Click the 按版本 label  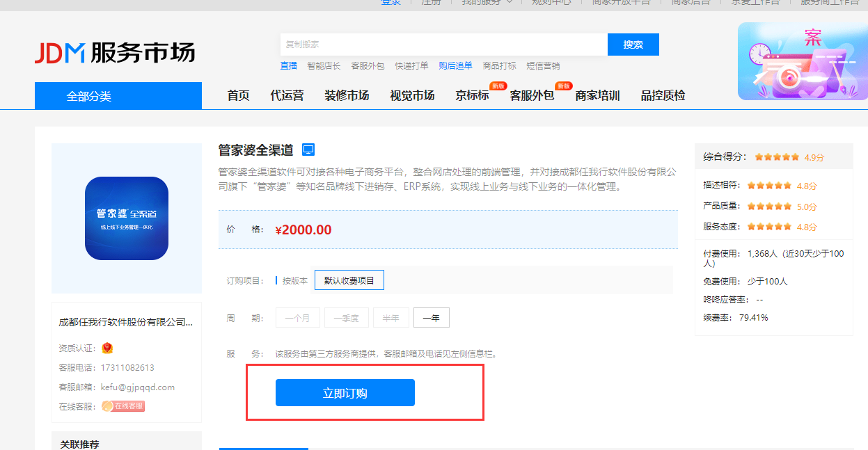(295, 281)
